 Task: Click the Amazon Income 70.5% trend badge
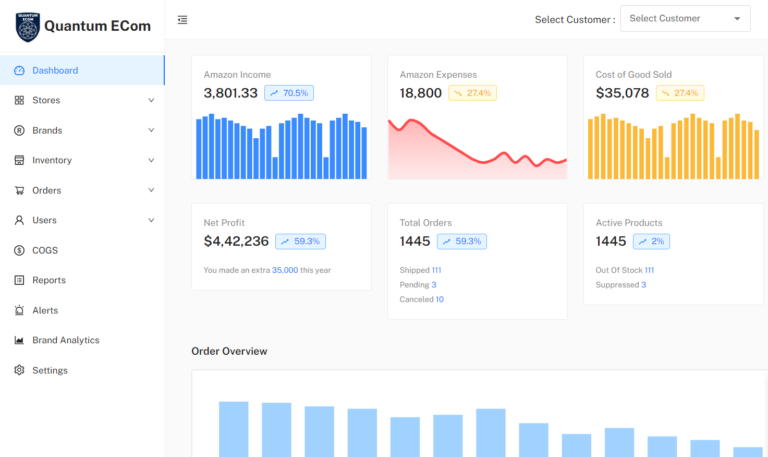click(290, 93)
